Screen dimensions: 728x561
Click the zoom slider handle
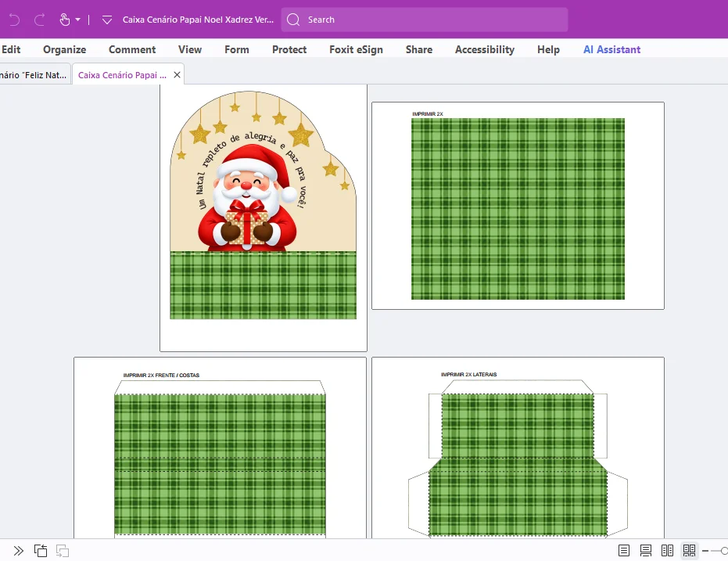pos(724,551)
